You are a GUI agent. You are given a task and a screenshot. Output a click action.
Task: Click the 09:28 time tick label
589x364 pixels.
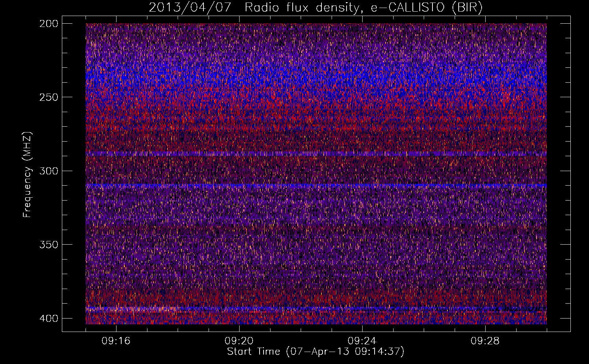[x=485, y=341]
